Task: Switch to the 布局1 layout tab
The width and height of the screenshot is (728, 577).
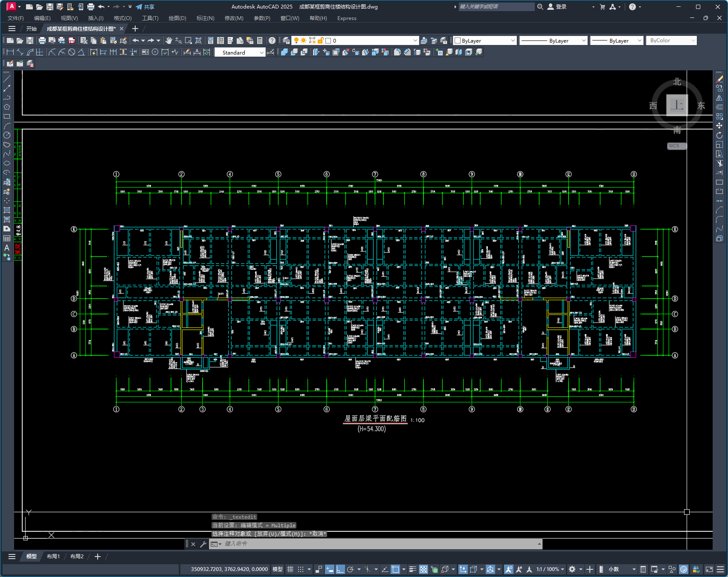Action: [x=53, y=557]
